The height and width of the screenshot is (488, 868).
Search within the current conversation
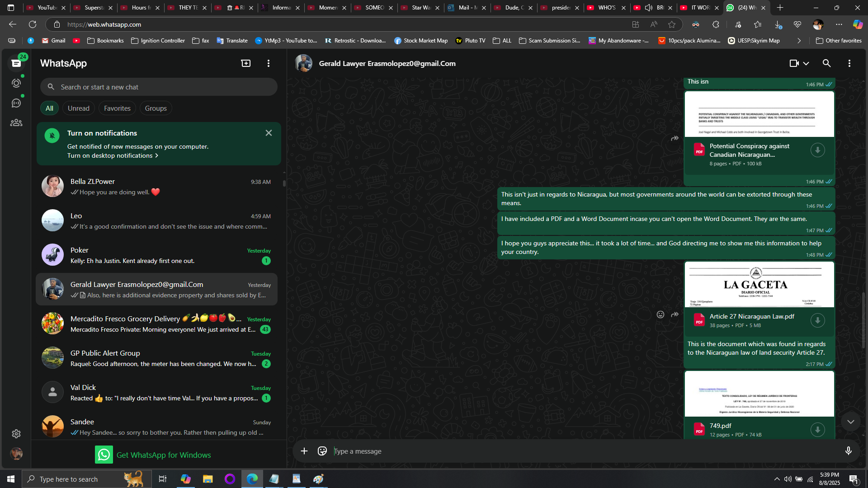pos(826,63)
